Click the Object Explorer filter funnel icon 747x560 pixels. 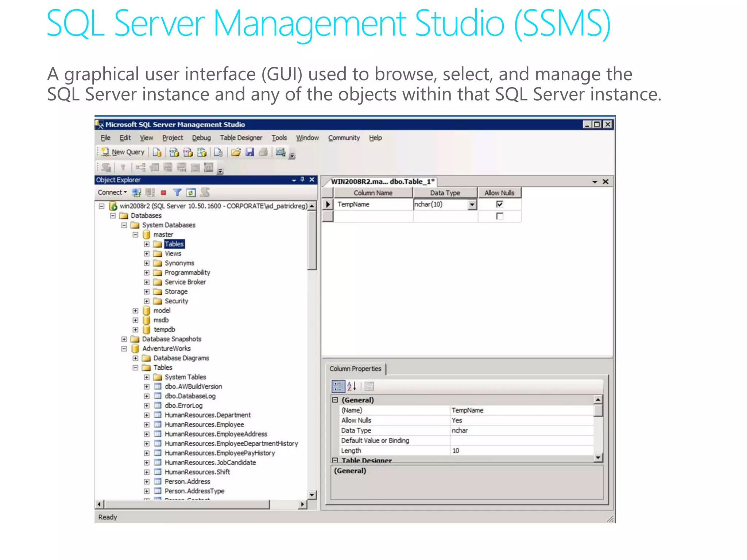pos(177,192)
